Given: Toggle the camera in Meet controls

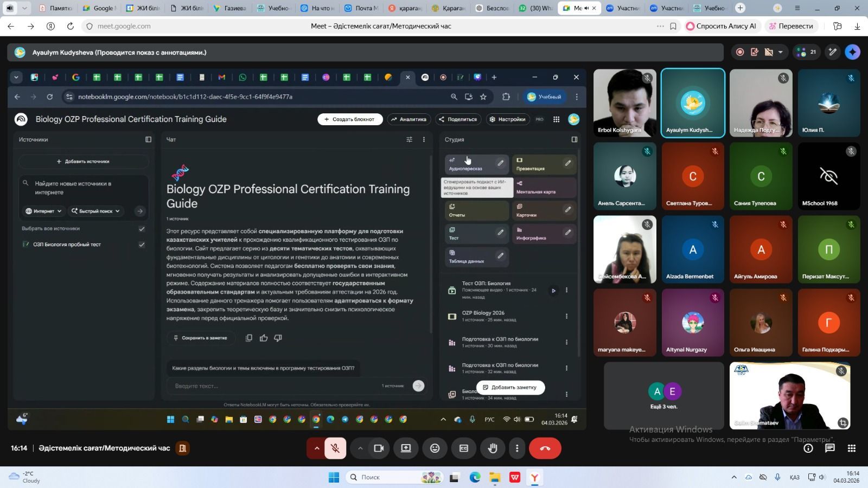Looking at the screenshot, I should 379,448.
